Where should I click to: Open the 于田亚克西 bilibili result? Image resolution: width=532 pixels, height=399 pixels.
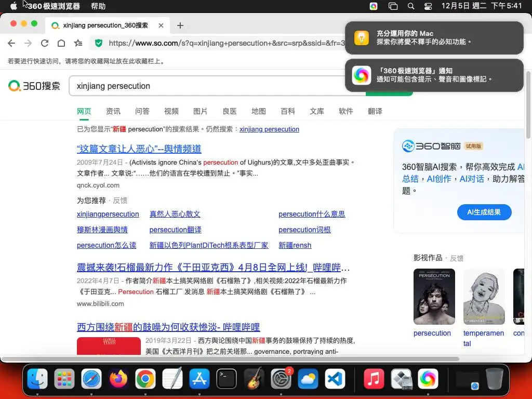pyautogui.click(x=213, y=268)
